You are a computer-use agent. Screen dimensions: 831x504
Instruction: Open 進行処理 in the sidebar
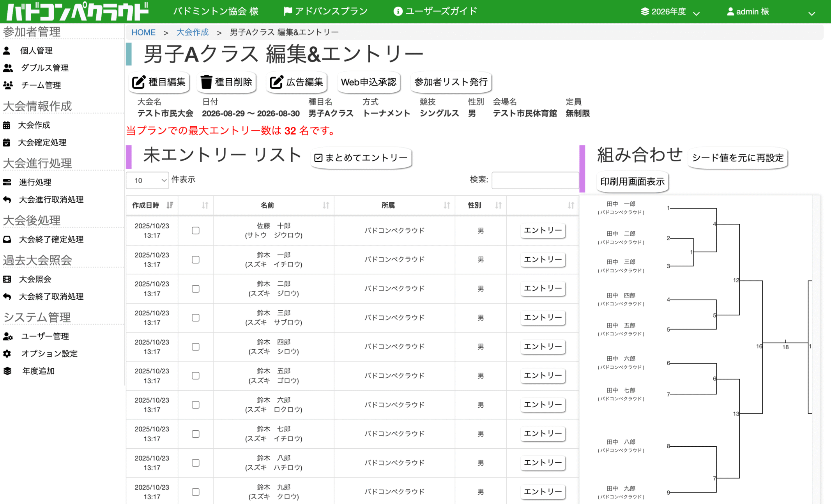click(x=35, y=182)
